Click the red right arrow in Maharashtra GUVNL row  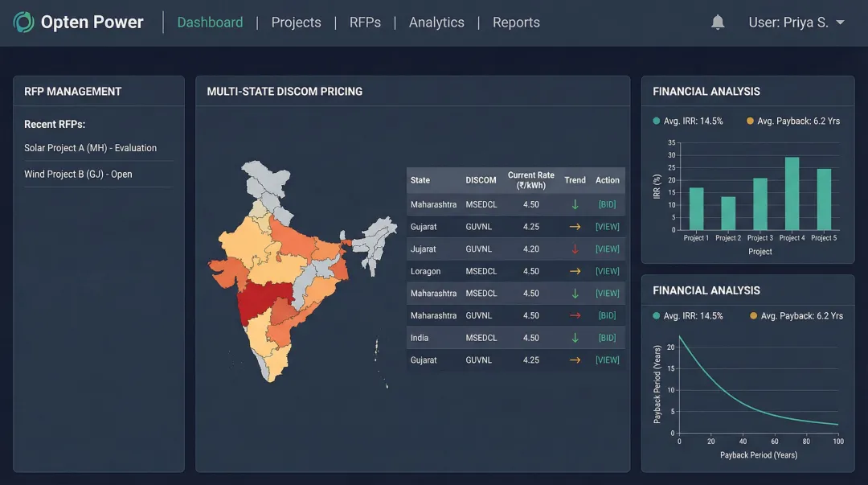click(575, 315)
